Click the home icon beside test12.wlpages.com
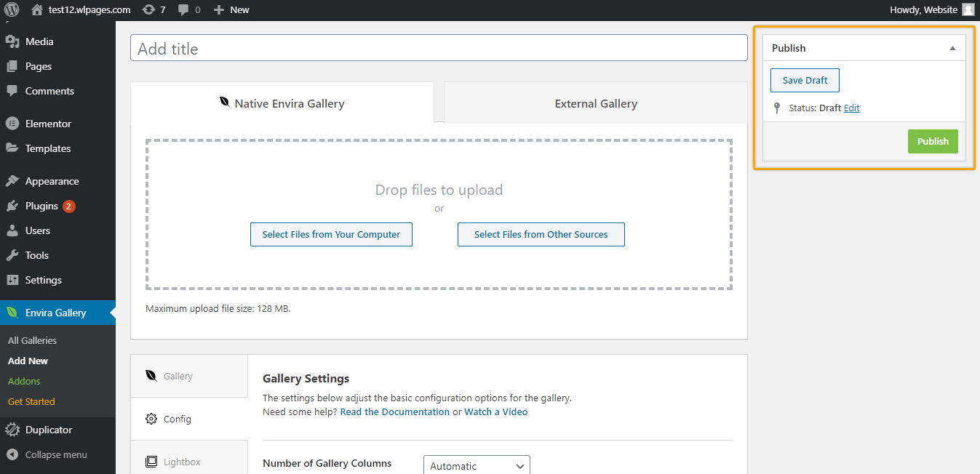980x474 pixels. [37, 9]
